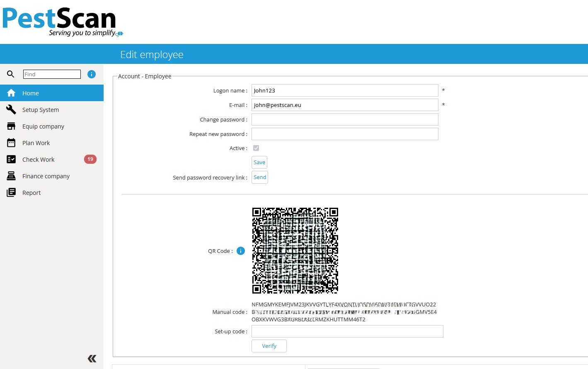Focus the Find search field
588x369 pixels.
[52, 74]
